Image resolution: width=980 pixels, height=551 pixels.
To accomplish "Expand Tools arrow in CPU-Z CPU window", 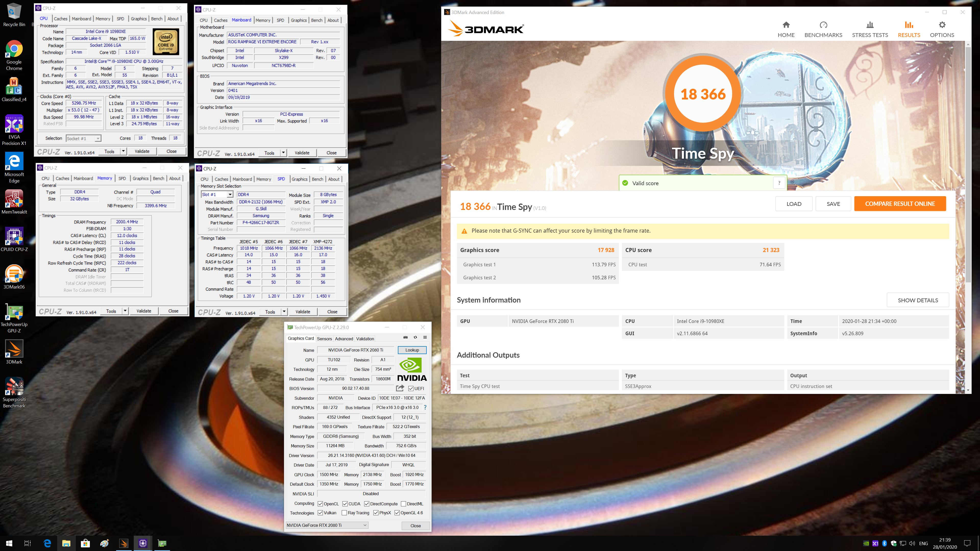I will [123, 151].
